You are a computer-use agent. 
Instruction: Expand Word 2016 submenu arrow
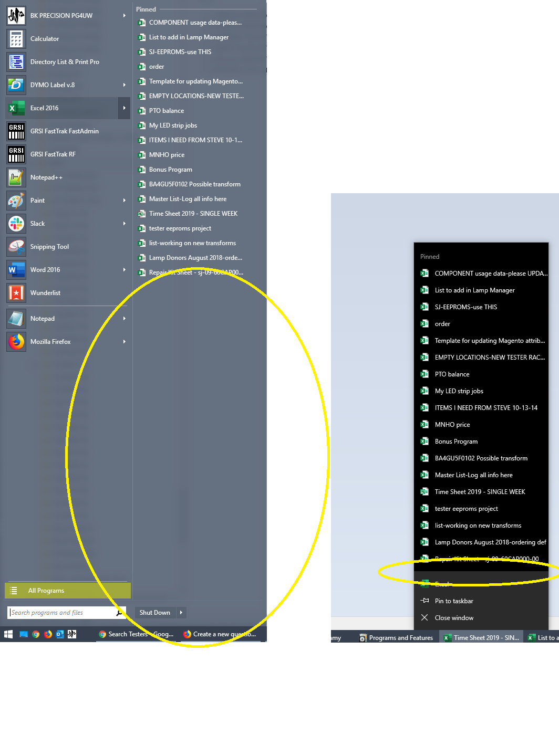point(125,270)
